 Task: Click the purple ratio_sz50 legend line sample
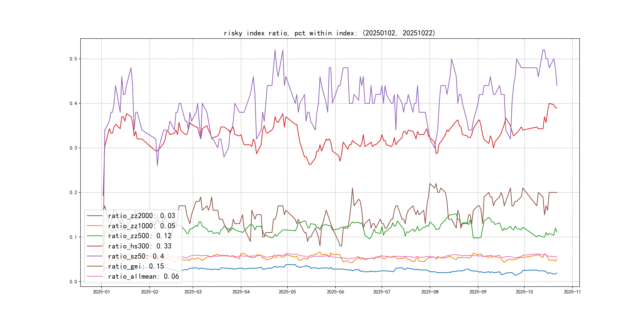[x=94, y=256]
